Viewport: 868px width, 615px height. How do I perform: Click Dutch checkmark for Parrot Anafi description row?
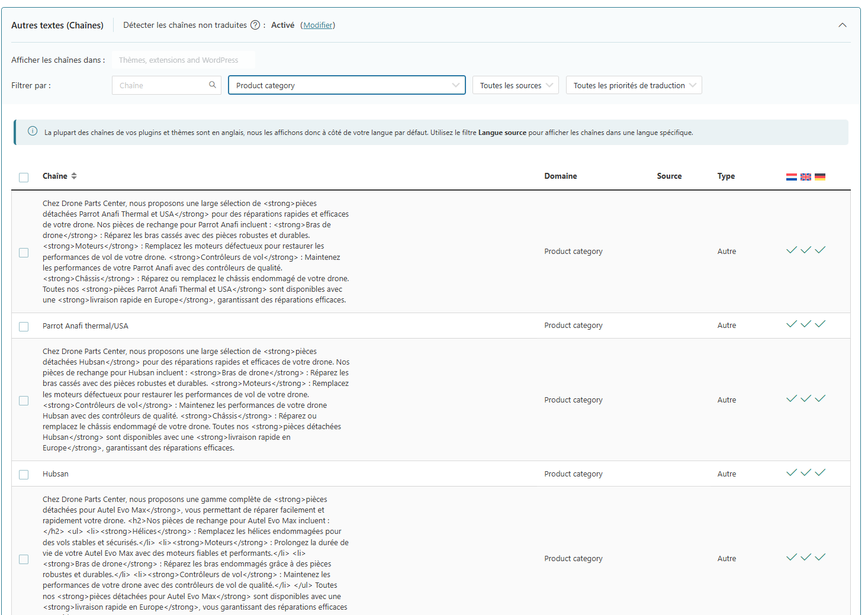(792, 250)
